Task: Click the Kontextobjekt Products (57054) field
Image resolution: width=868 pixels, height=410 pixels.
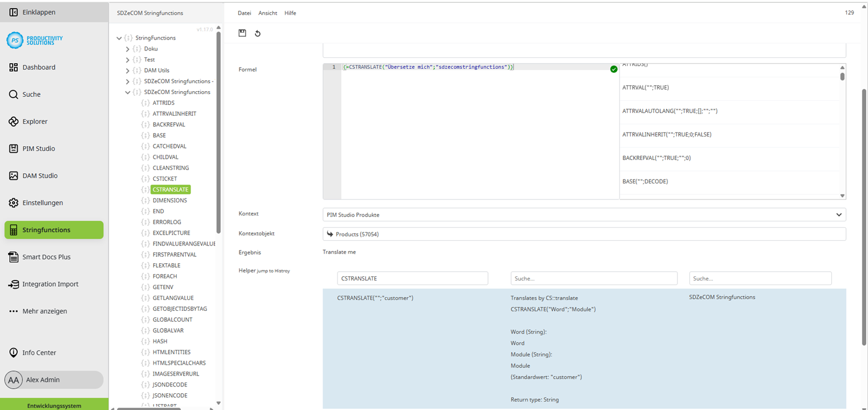Action: [x=584, y=234]
